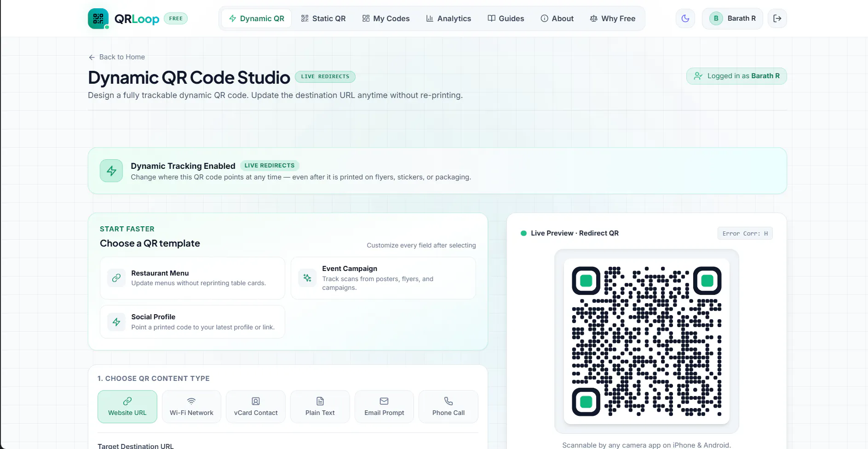Choose vCard Contact content type
This screenshot has width=868, height=449.
(x=256, y=407)
